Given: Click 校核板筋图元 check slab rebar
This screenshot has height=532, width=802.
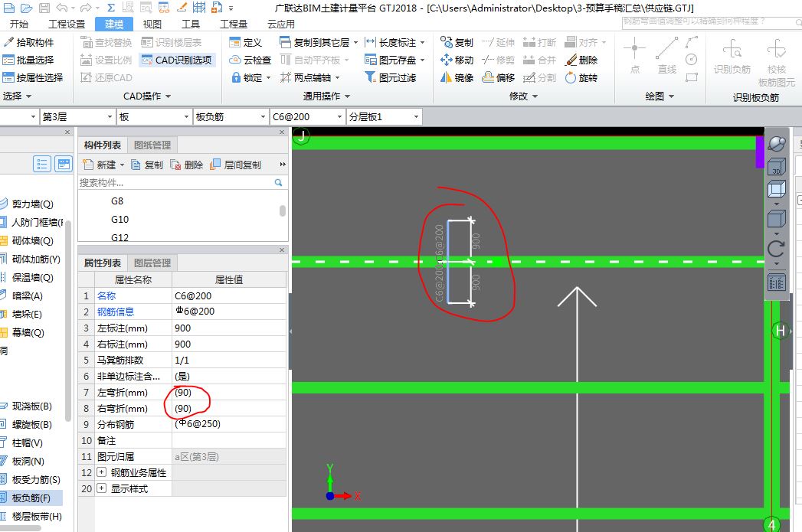Looking at the screenshot, I should point(777,62).
